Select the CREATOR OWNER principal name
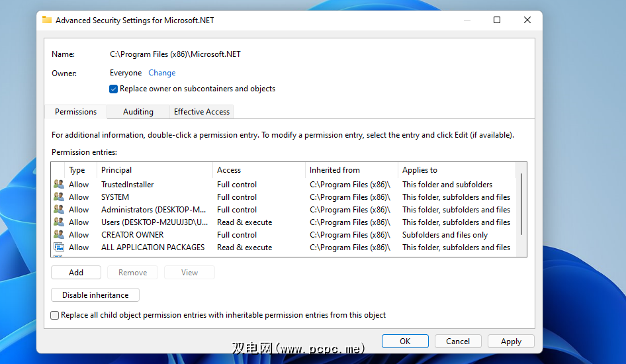The width and height of the screenshot is (626, 364). (x=132, y=235)
